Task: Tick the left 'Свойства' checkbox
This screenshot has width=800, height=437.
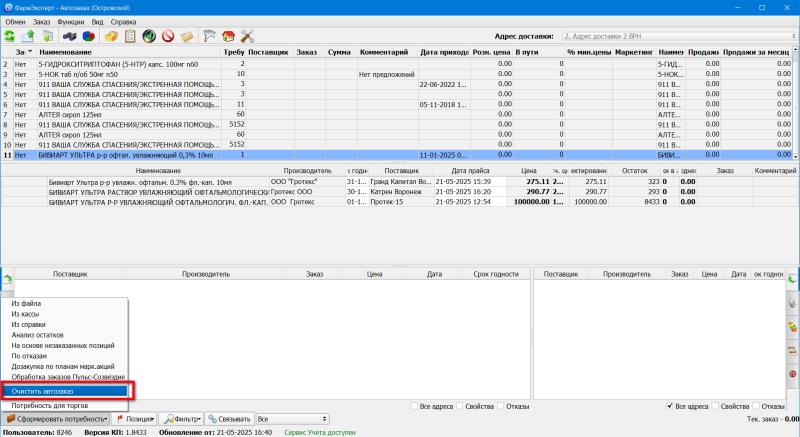Action: (460, 407)
